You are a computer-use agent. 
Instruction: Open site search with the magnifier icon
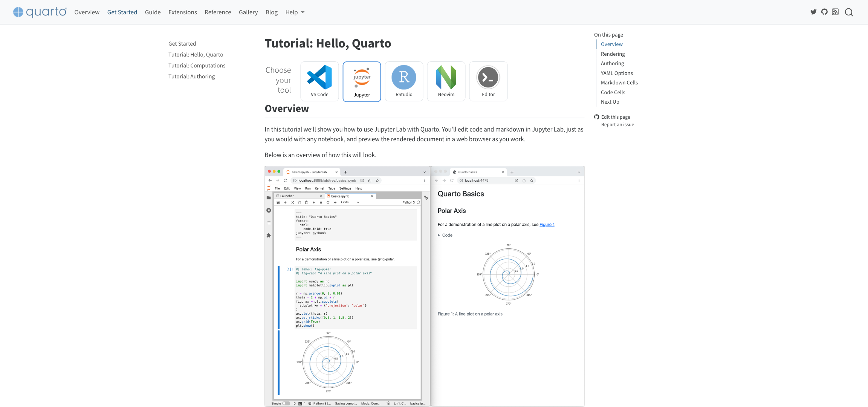pyautogui.click(x=849, y=12)
